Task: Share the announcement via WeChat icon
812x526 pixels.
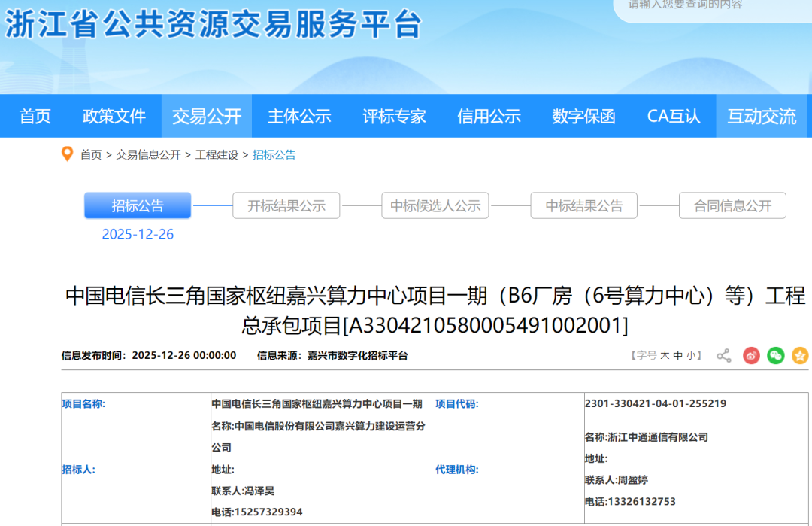Action: (775, 356)
